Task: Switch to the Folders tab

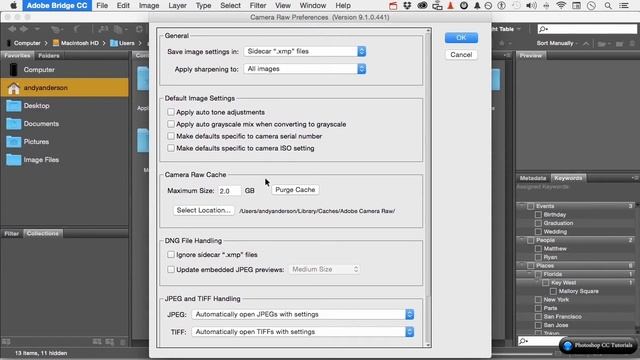Action: [x=49, y=56]
